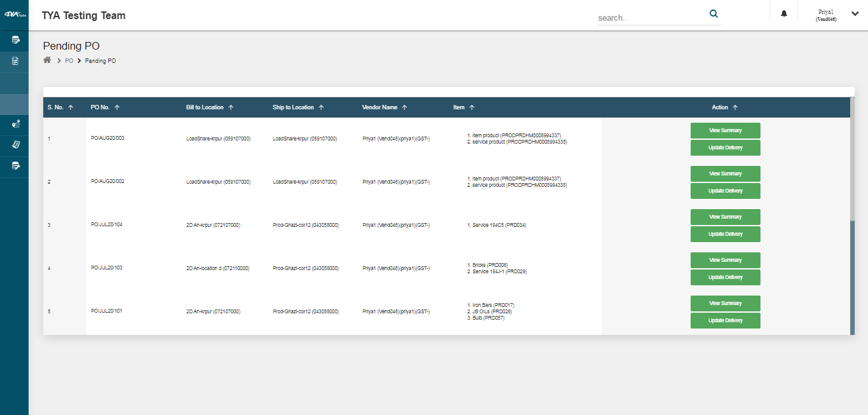Select the first sidebar invoicing icon
The width and height of the screenshot is (868, 415).
click(x=14, y=40)
